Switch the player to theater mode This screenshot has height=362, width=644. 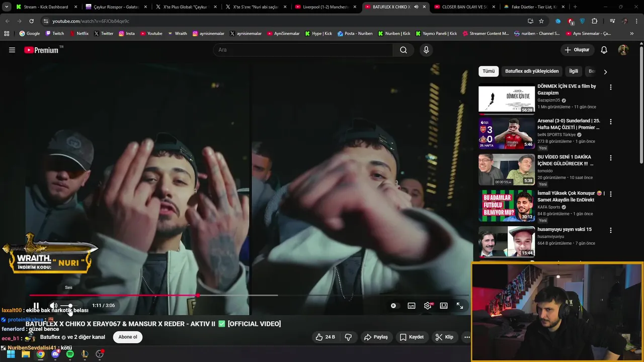tap(444, 305)
